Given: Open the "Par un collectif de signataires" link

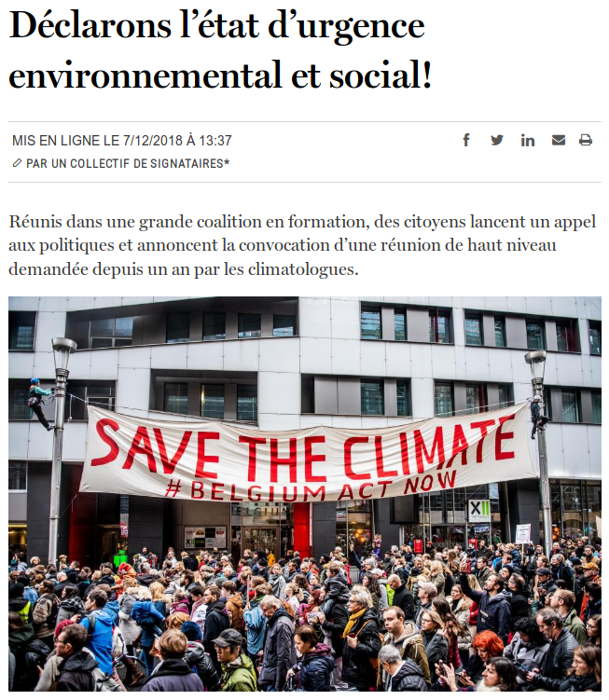Looking at the screenshot, I should pyautogui.click(x=128, y=163).
